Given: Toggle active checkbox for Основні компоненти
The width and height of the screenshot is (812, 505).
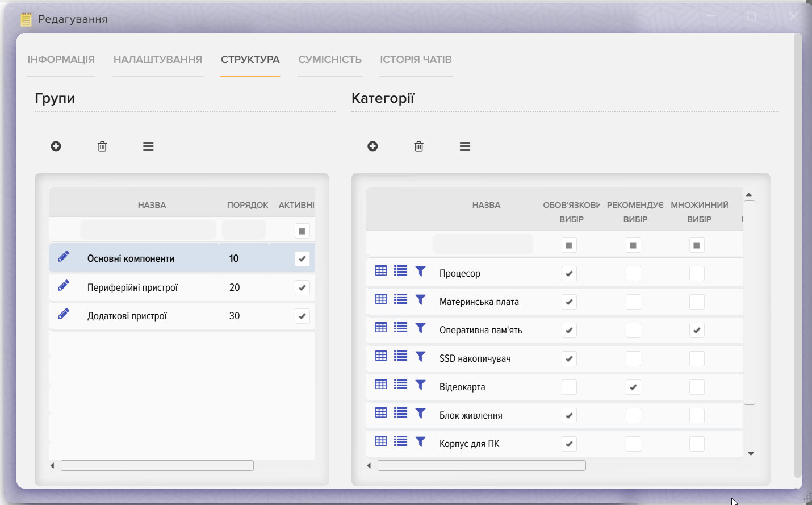Looking at the screenshot, I should click(x=302, y=259).
